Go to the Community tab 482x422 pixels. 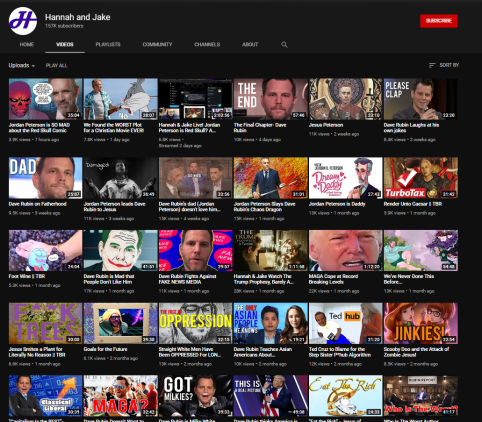pos(157,44)
